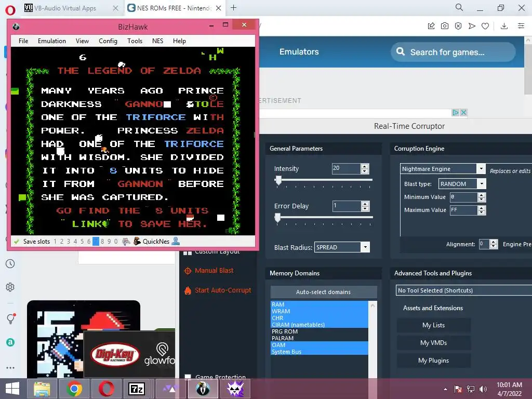Viewport: 532px width, 399px height.
Task: Open Opera settings gear in sidebar
Action: click(x=10, y=287)
